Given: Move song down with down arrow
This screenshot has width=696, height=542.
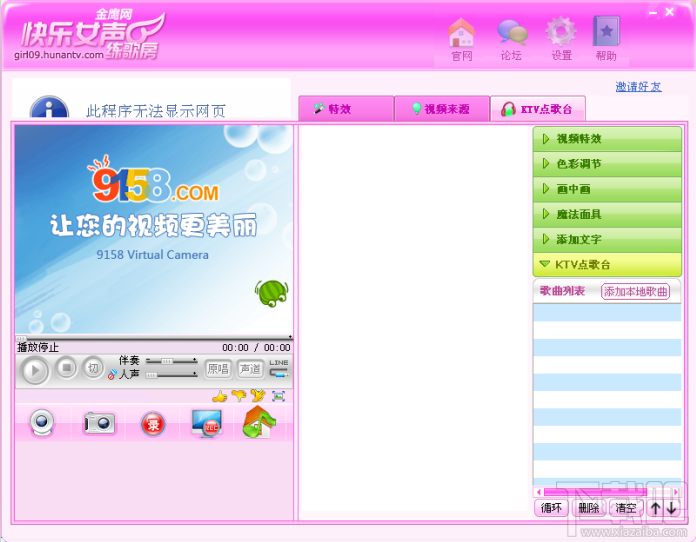Looking at the screenshot, I should coord(672,508).
